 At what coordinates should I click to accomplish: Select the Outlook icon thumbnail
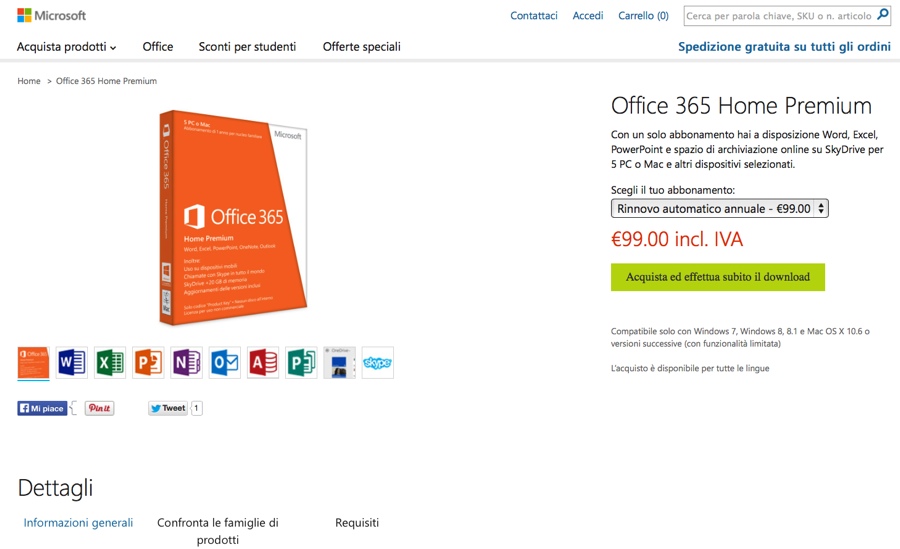point(225,363)
